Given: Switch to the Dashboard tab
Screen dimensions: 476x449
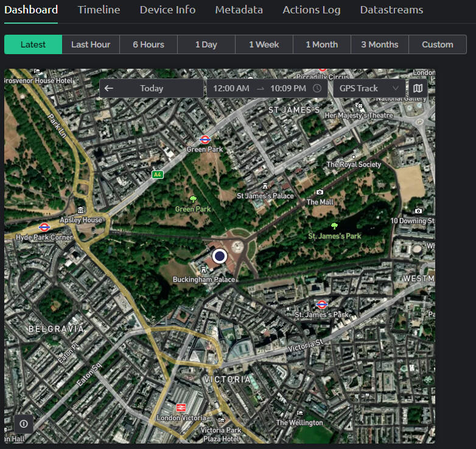Looking at the screenshot, I should pos(31,10).
